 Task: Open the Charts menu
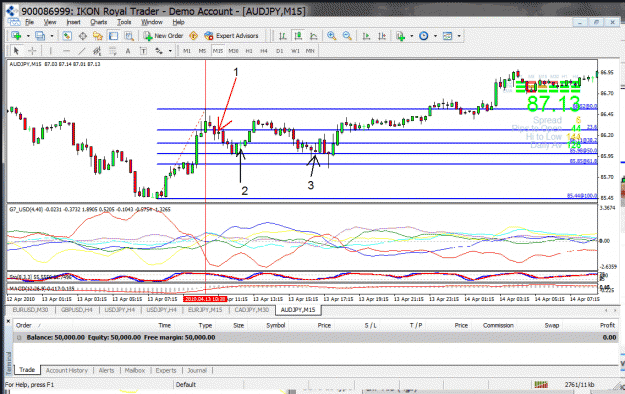98,22
